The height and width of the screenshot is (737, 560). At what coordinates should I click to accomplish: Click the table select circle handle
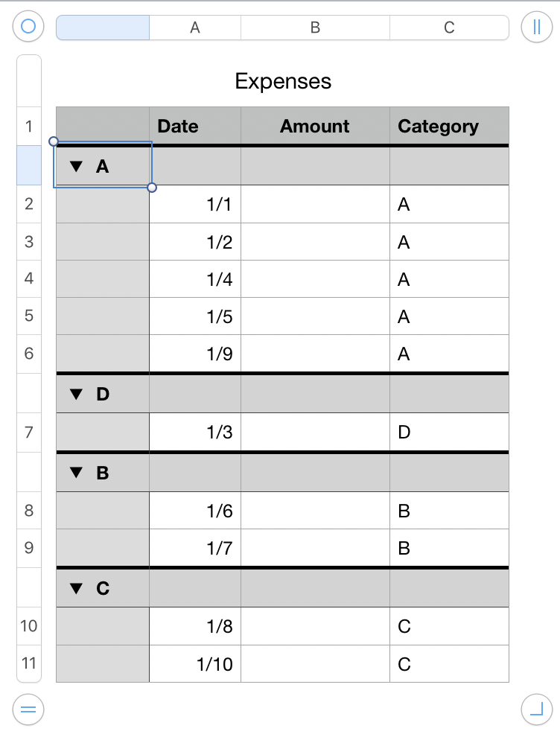(x=28, y=28)
